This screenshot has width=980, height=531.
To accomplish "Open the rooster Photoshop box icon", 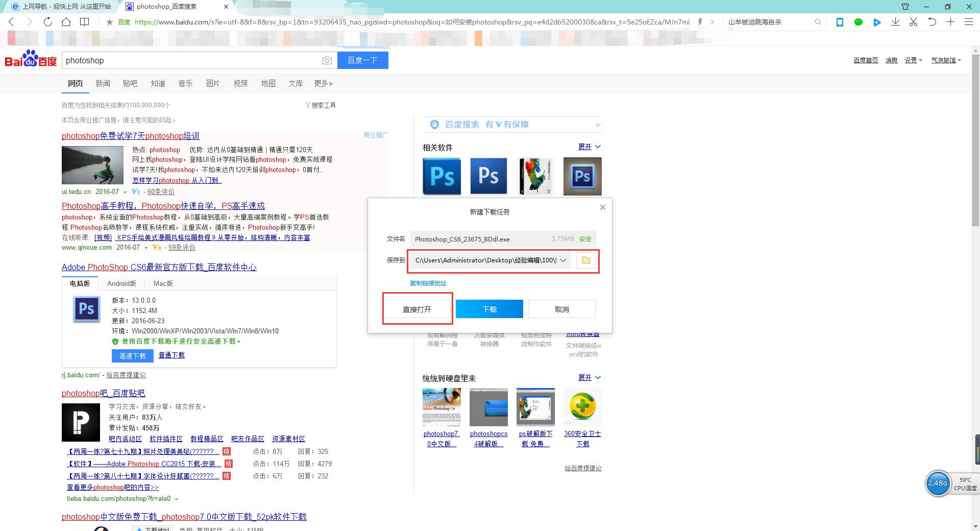I will [x=536, y=176].
